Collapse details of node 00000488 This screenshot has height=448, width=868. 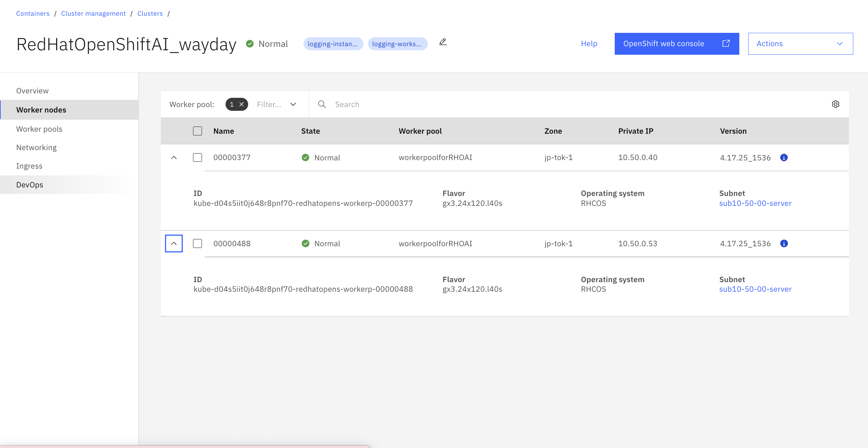[x=174, y=243]
